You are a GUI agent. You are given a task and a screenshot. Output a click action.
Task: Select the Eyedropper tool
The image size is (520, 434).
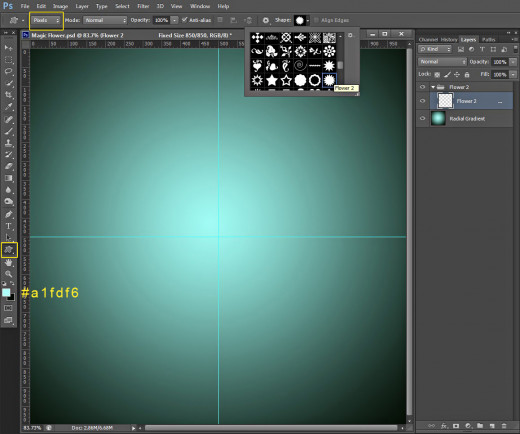[9, 107]
